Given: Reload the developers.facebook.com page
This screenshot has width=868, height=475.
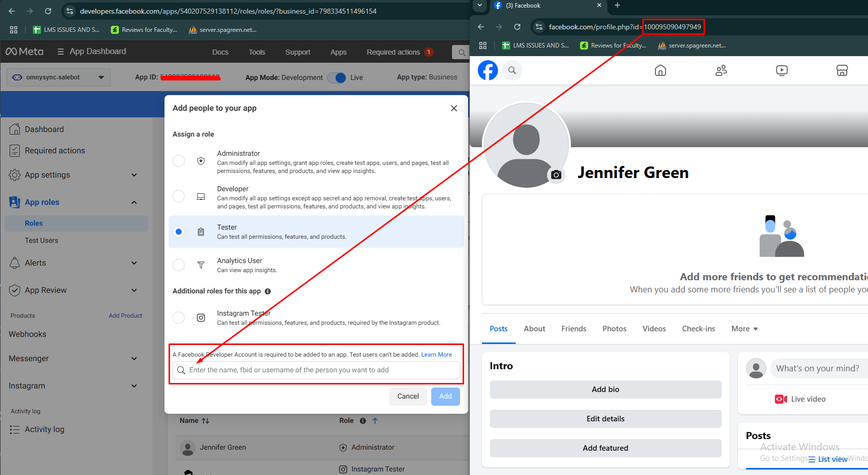Looking at the screenshot, I should pos(48,11).
